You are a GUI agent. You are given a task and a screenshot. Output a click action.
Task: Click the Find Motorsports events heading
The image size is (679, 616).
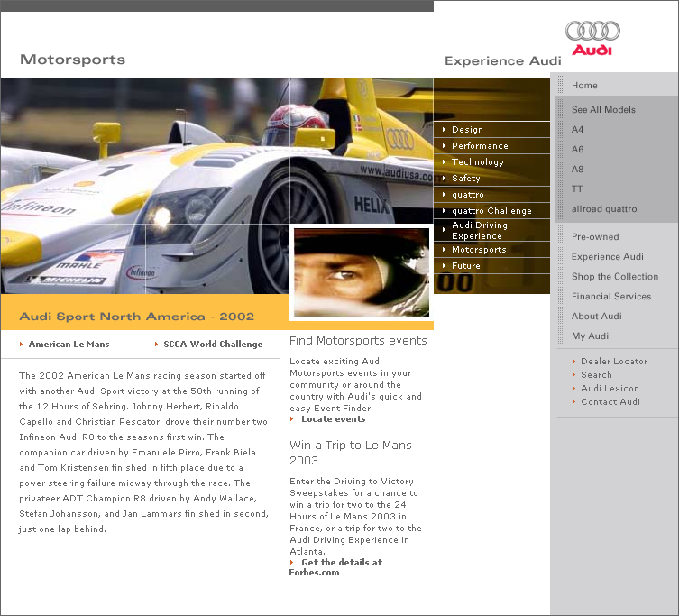[x=358, y=341]
